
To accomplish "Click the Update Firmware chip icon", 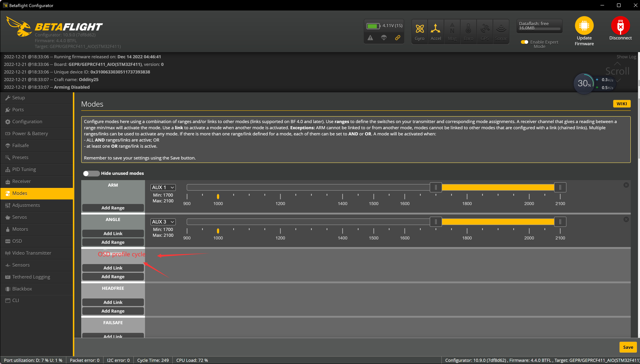I will click(x=584, y=25).
